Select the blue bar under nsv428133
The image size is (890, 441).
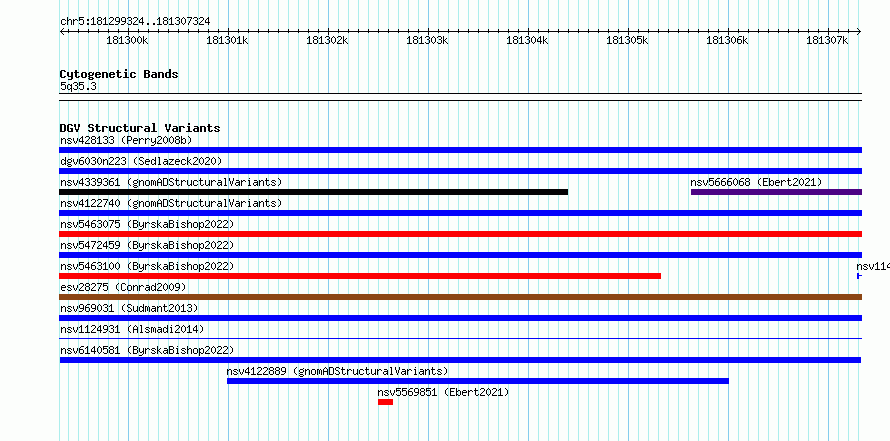(x=460, y=150)
